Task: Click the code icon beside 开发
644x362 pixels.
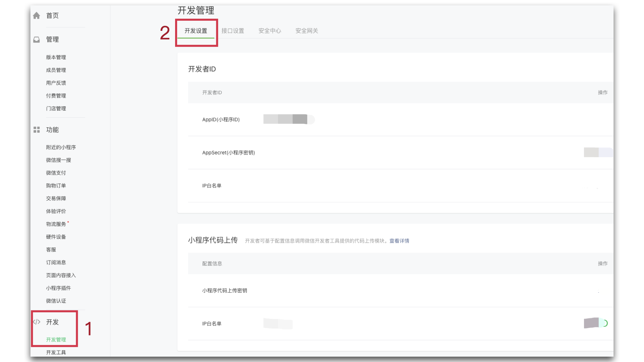Action: (x=37, y=322)
